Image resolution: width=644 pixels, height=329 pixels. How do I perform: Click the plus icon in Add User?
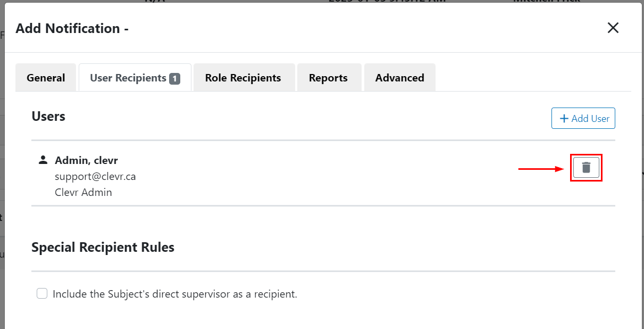(564, 118)
